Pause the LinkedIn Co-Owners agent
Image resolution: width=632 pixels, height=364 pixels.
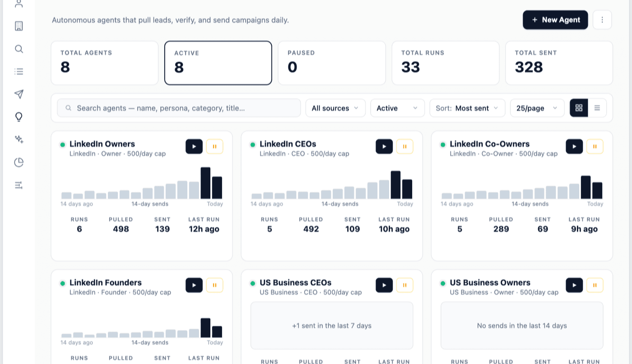coord(595,147)
